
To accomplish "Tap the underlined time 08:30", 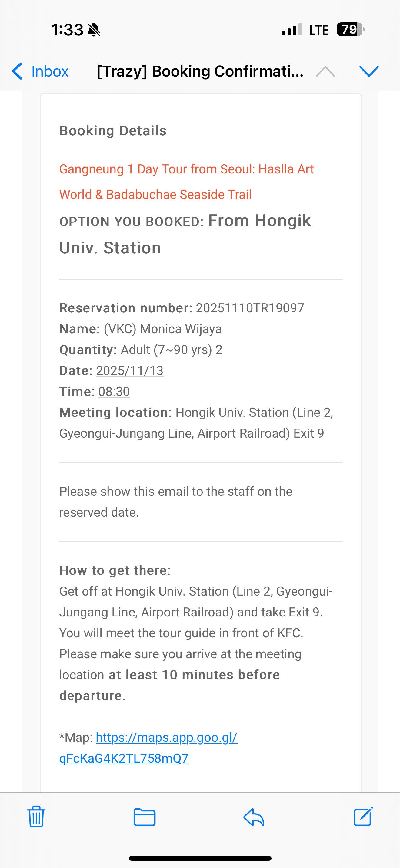I will pyautogui.click(x=114, y=392).
